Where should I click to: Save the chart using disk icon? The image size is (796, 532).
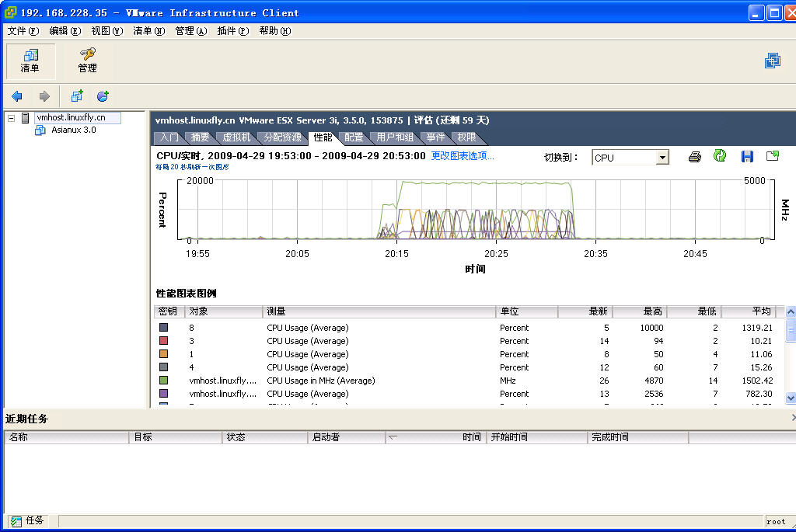(x=747, y=157)
